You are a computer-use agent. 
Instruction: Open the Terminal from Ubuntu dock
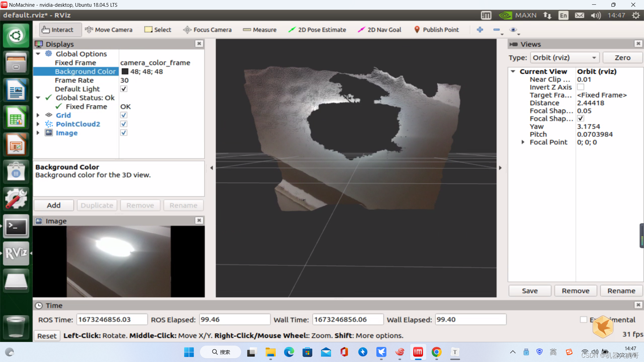tap(16, 227)
